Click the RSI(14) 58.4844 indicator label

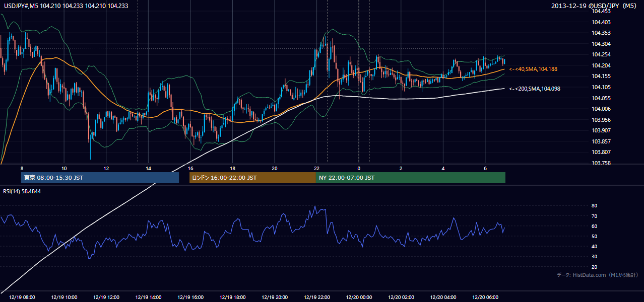pos(22,191)
